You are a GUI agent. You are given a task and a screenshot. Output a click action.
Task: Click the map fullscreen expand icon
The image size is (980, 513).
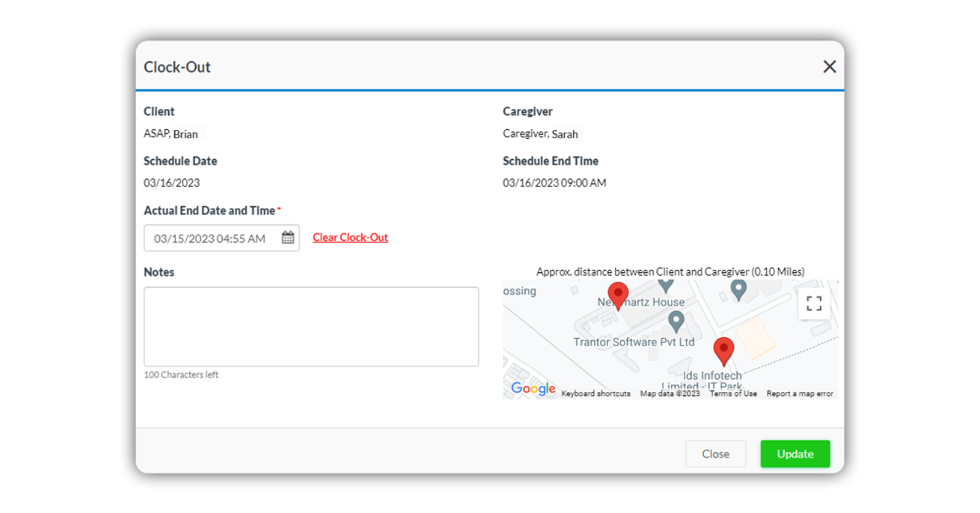(813, 303)
